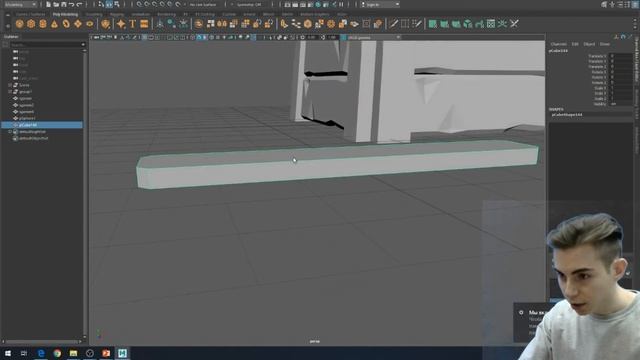The image size is (640, 360).
Task: Switch to the Rendering shelf tab
Action: tap(167, 14)
